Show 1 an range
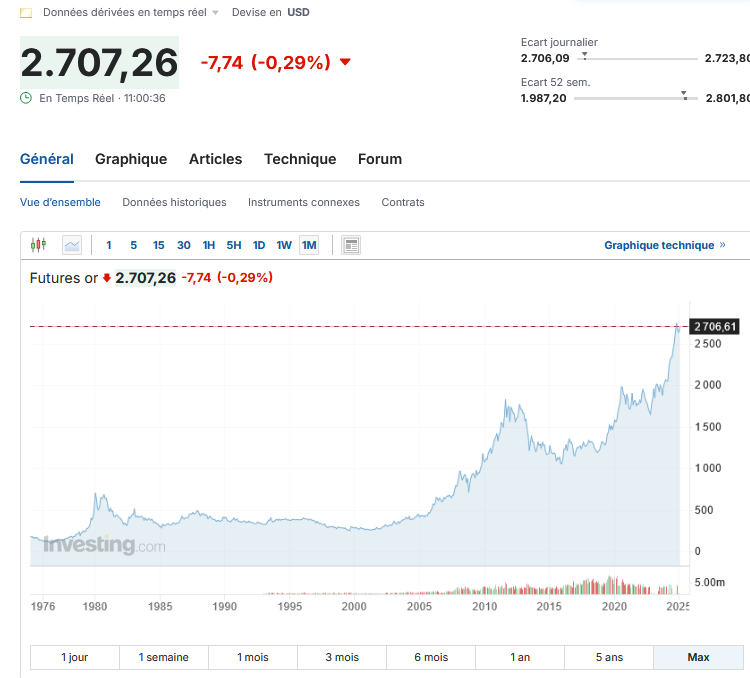The width and height of the screenshot is (750, 678). coord(519,657)
